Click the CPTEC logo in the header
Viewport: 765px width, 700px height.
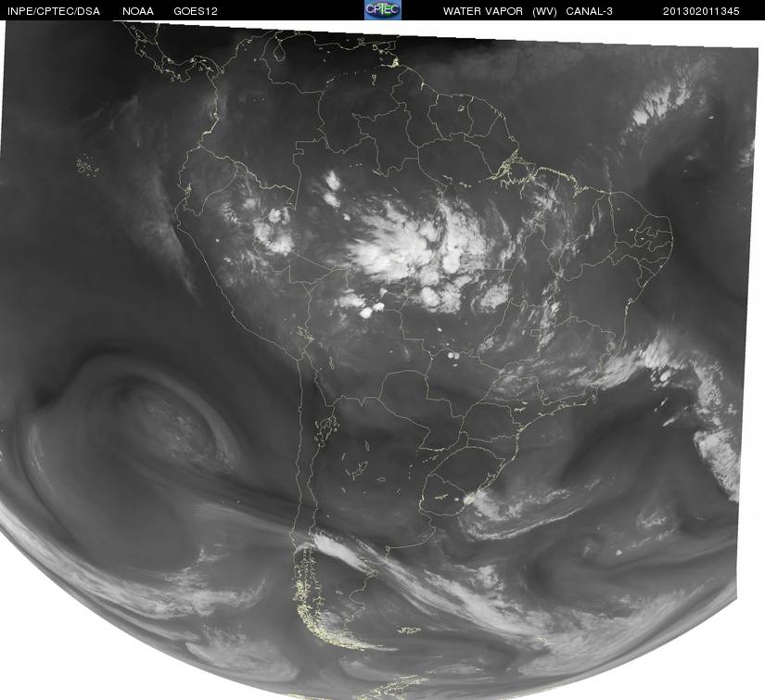pyautogui.click(x=383, y=10)
